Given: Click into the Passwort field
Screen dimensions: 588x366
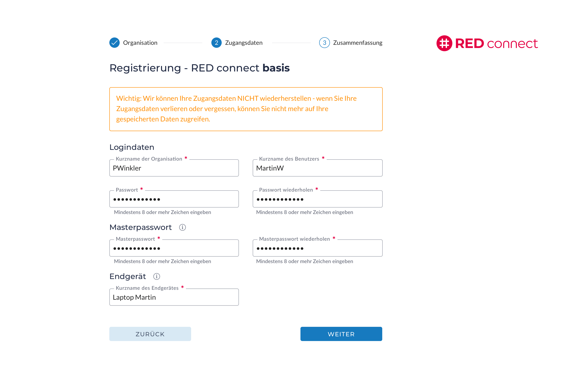Looking at the screenshot, I should (x=174, y=199).
